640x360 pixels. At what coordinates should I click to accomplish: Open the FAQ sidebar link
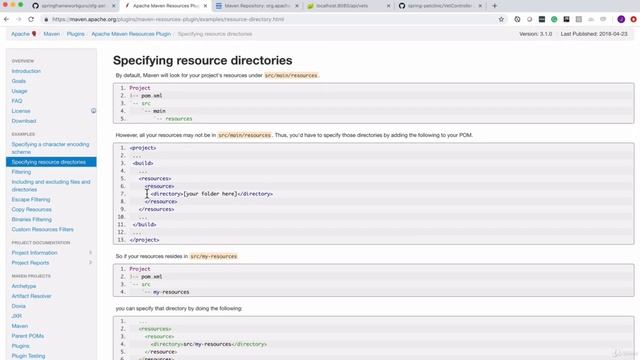coord(17,101)
